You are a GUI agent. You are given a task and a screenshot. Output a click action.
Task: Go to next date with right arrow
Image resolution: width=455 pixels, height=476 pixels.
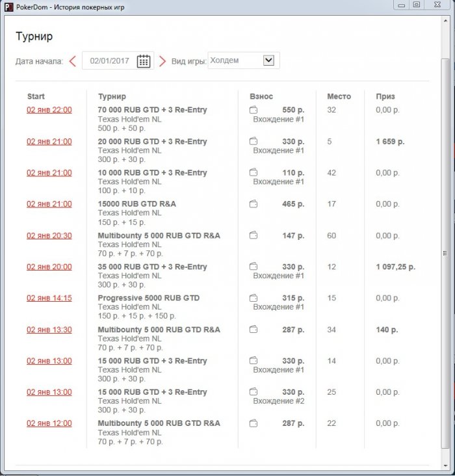point(162,61)
